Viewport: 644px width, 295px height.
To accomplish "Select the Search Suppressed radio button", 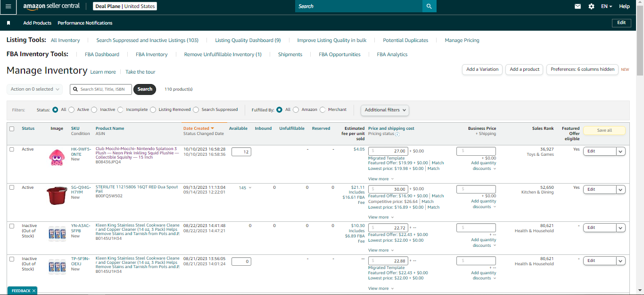I will tap(196, 110).
